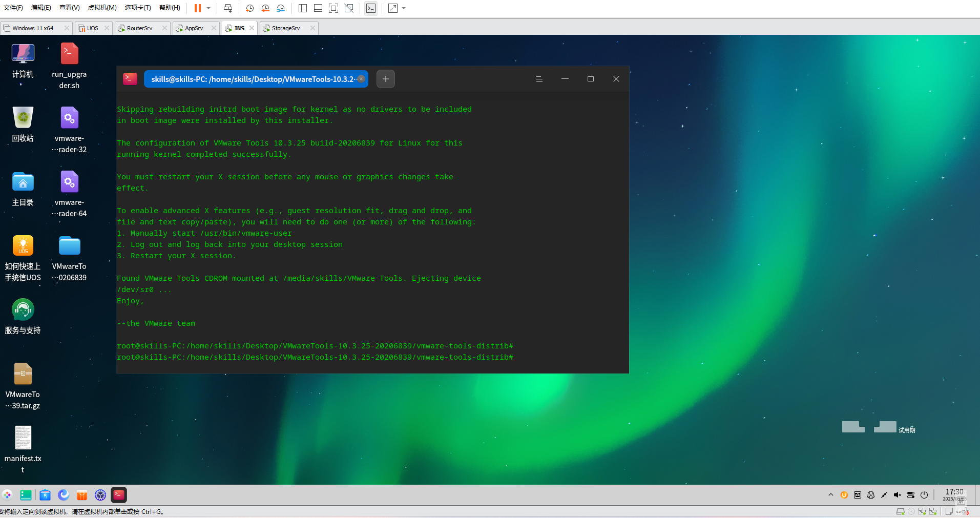The width and height of the screenshot is (980, 518).
Task: Open the snapshot manager
Action: pos(281,8)
